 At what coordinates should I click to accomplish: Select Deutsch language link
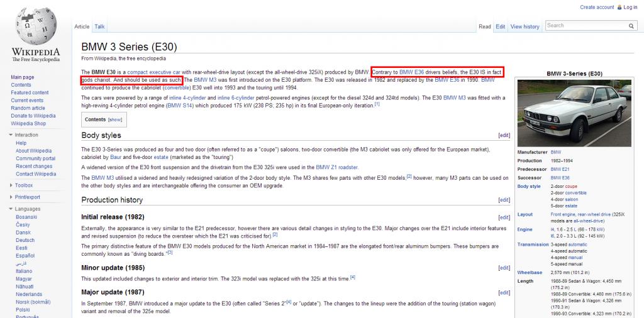25,240
